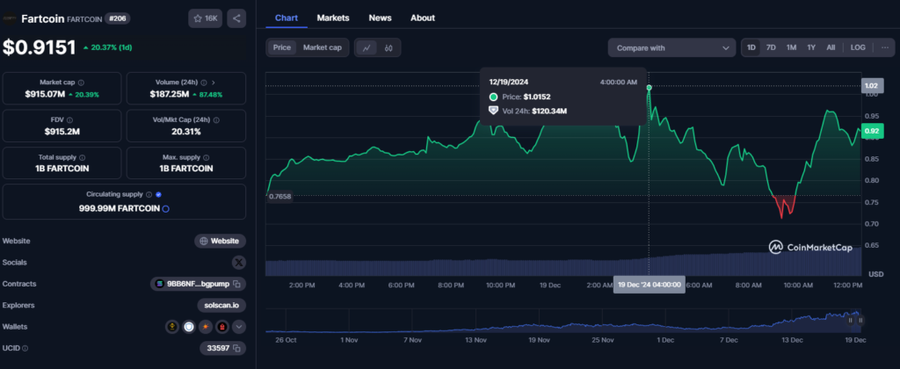The height and width of the screenshot is (369, 900).
Task: Open the solscan.io explorer link
Action: click(x=222, y=305)
